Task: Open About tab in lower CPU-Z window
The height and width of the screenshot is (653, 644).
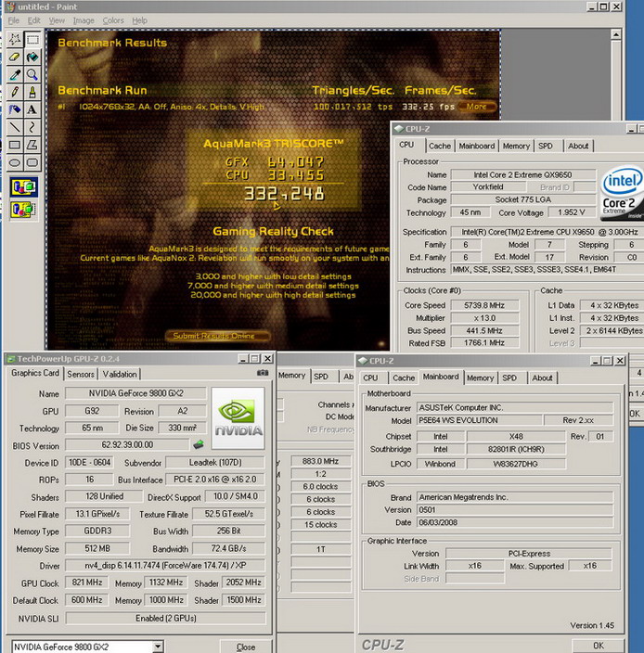Action: point(542,378)
